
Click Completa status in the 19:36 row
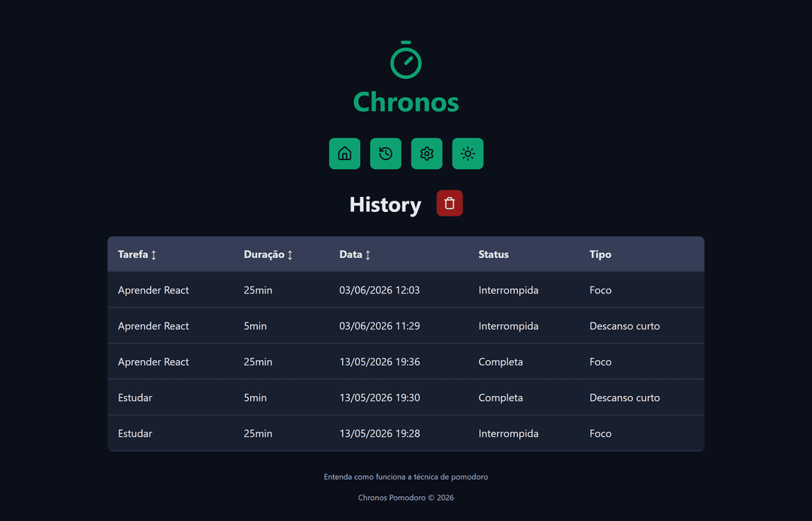[501, 362]
